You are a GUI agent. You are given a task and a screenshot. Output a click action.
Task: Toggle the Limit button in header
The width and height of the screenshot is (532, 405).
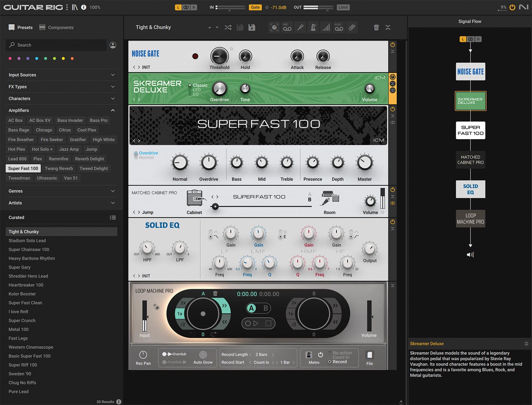pyautogui.click(x=343, y=7)
